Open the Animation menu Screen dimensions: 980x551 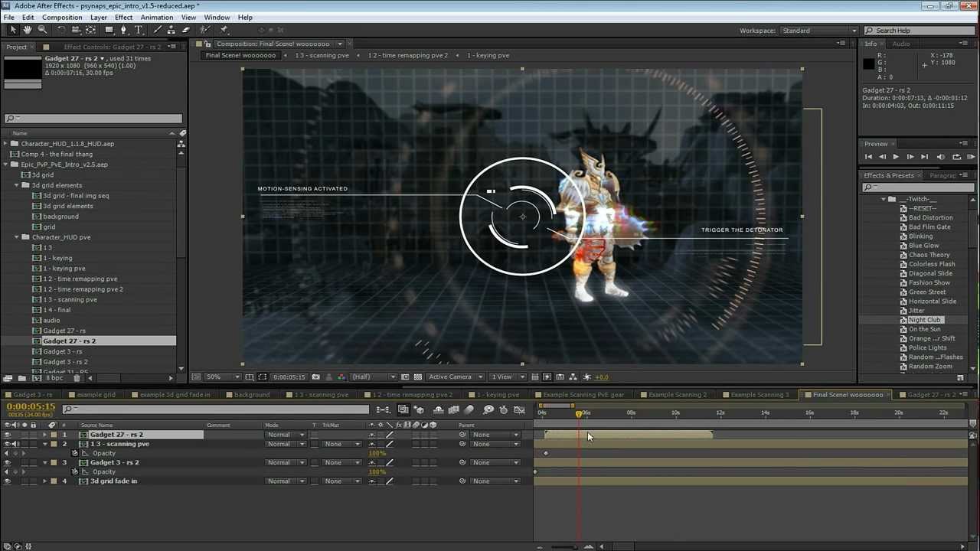156,17
